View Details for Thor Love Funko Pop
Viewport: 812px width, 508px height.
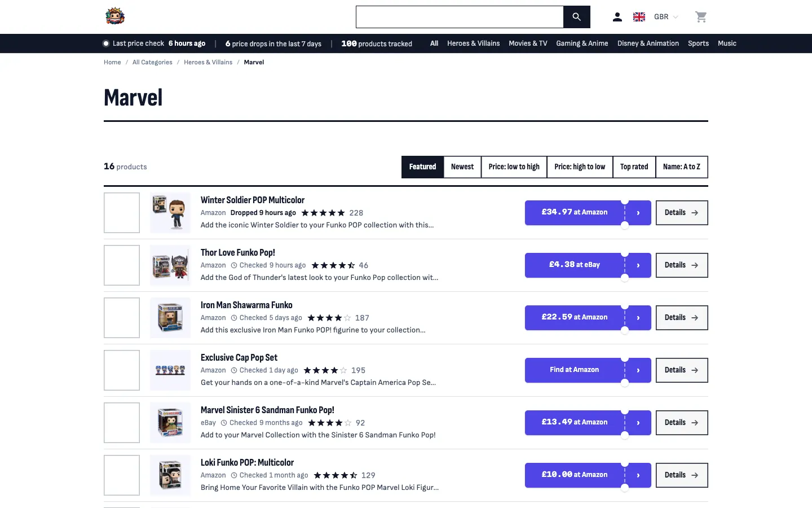(x=682, y=265)
